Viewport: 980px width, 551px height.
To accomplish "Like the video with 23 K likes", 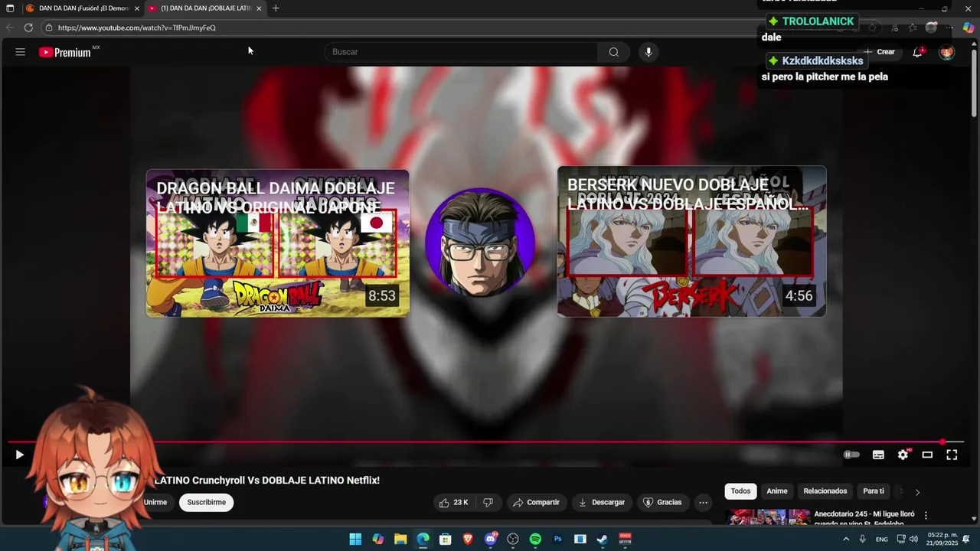I will tap(452, 502).
